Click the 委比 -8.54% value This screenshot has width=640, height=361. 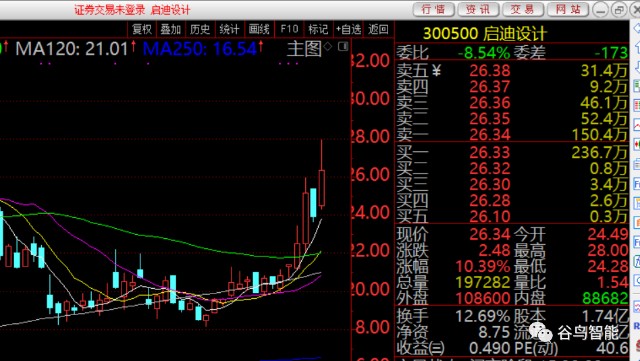click(483, 53)
